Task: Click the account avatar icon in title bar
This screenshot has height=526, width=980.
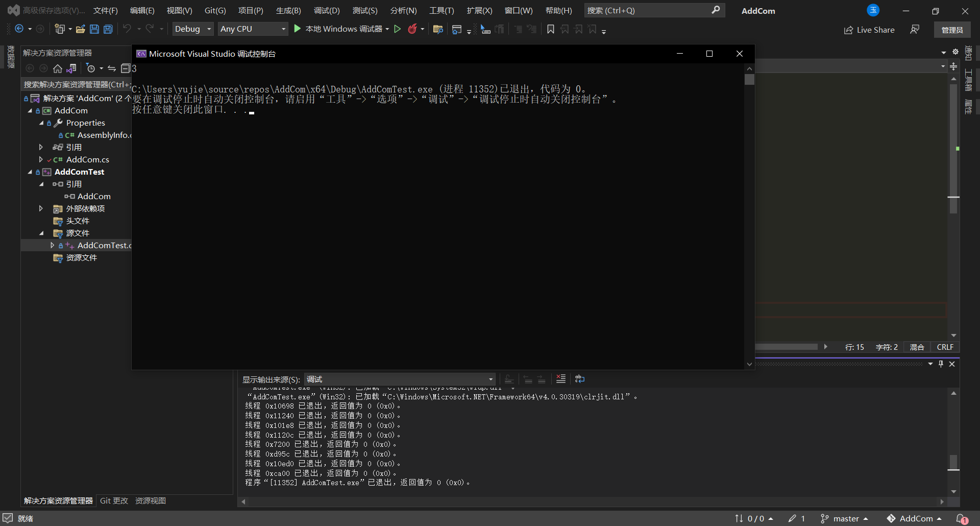Action: (x=873, y=10)
